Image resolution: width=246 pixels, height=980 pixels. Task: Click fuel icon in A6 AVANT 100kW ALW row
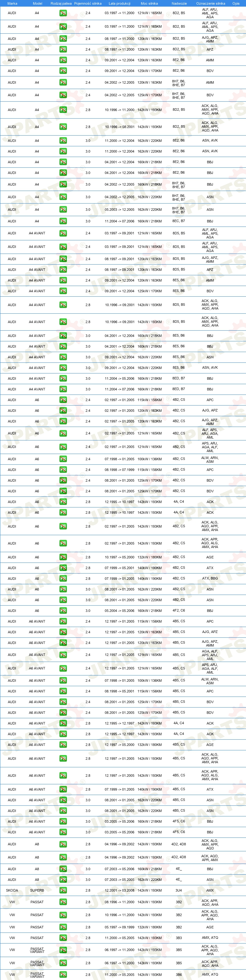click(x=63, y=680)
